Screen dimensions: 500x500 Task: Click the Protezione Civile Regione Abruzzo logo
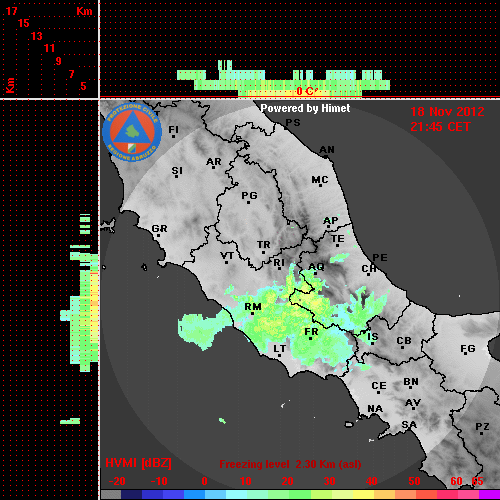132,132
